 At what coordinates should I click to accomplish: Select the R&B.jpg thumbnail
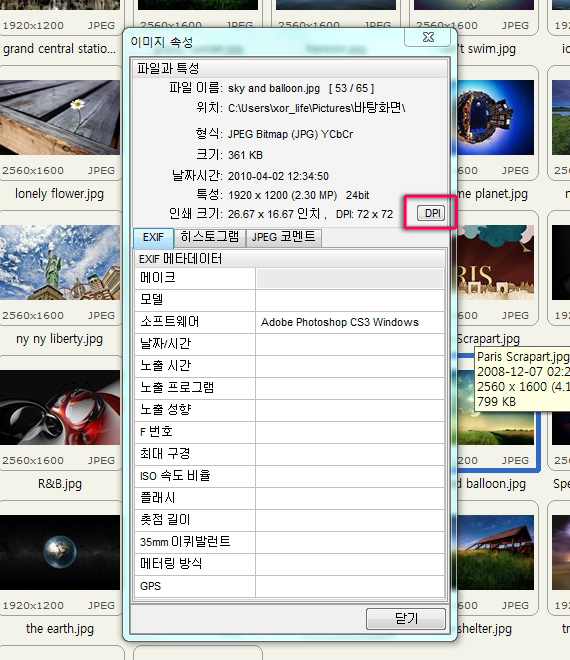pyautogui.click(x=60, y=407)
